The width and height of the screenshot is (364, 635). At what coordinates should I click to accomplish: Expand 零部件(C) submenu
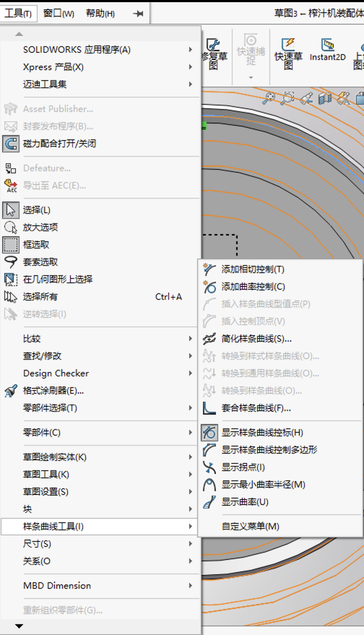(x=100, y=432)
